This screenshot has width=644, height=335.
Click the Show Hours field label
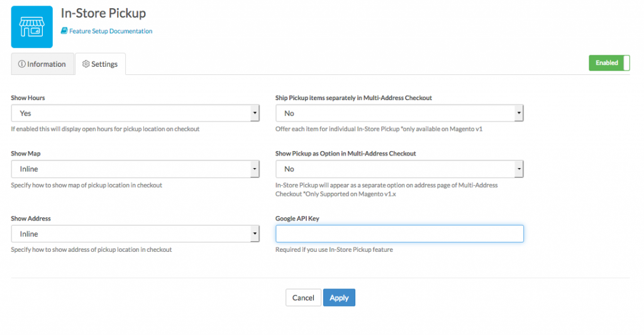(x=28, y=98)
